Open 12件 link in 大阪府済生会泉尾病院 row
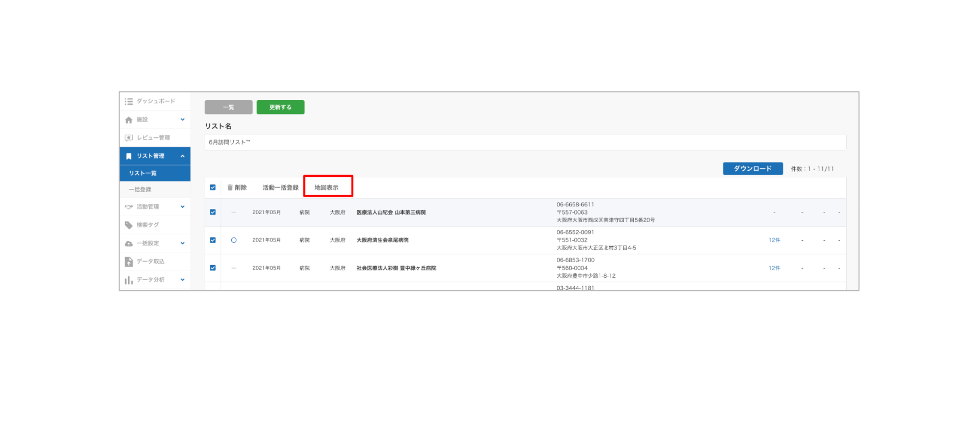This screenshot has height=447, width=980. point(774,240)
